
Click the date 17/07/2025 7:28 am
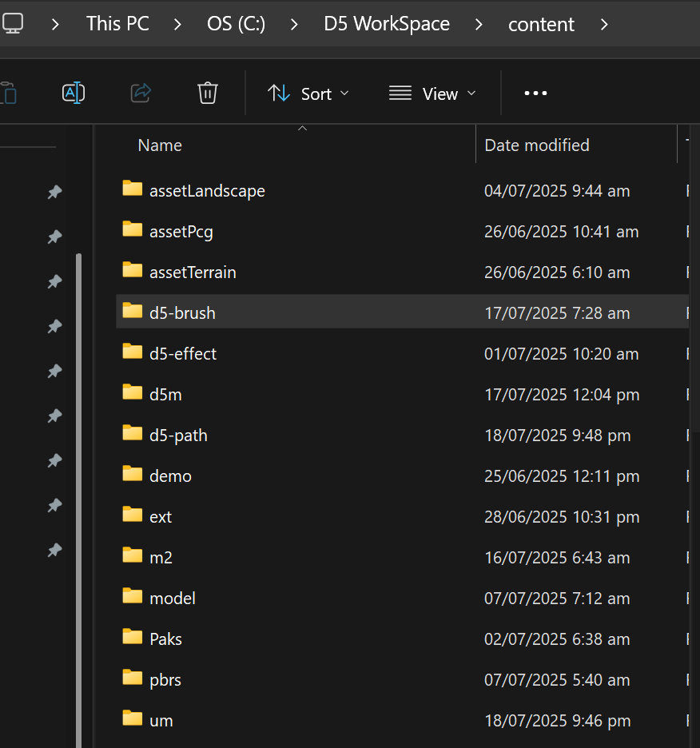[557, 313]
